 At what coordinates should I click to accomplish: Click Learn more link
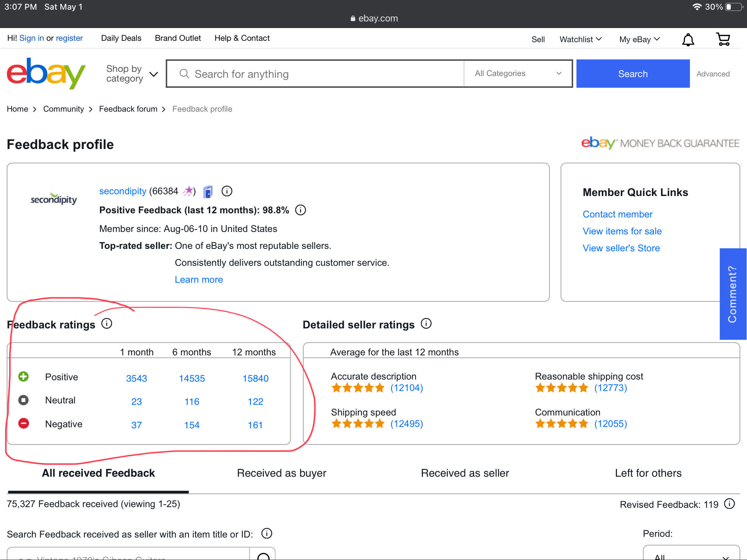pos(199,279)
